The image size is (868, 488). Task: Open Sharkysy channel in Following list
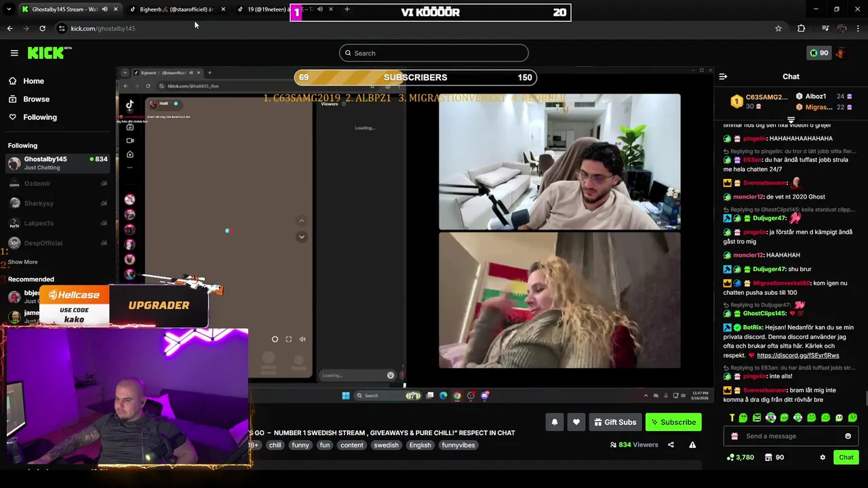(58, 203)
